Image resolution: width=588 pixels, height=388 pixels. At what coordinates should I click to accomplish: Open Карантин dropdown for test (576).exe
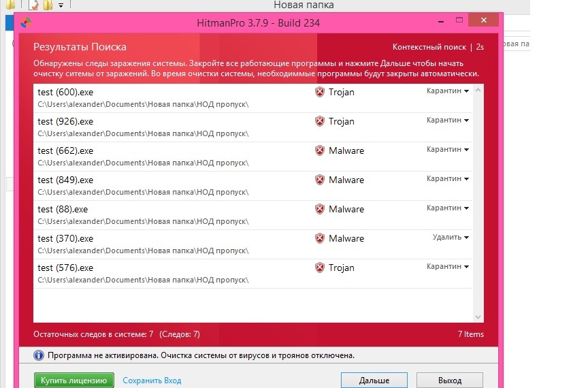pos(448,266)
